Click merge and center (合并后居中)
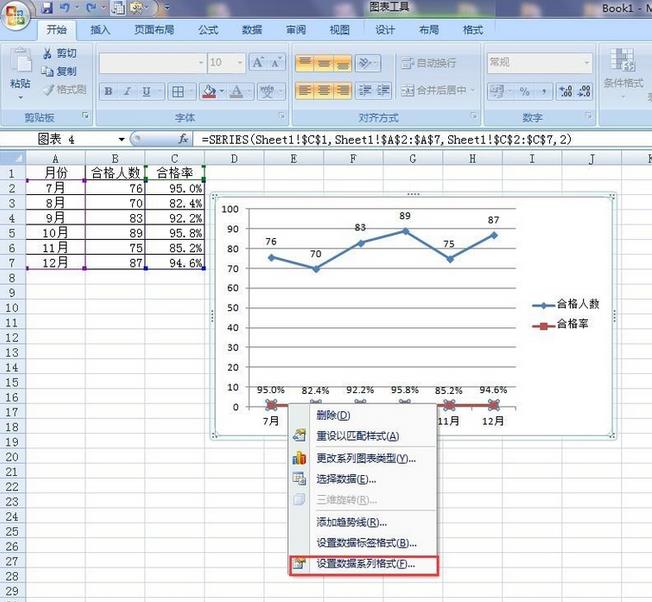This screenshot has height=602, width=652. pyautogui.click(x=434, y=90)
